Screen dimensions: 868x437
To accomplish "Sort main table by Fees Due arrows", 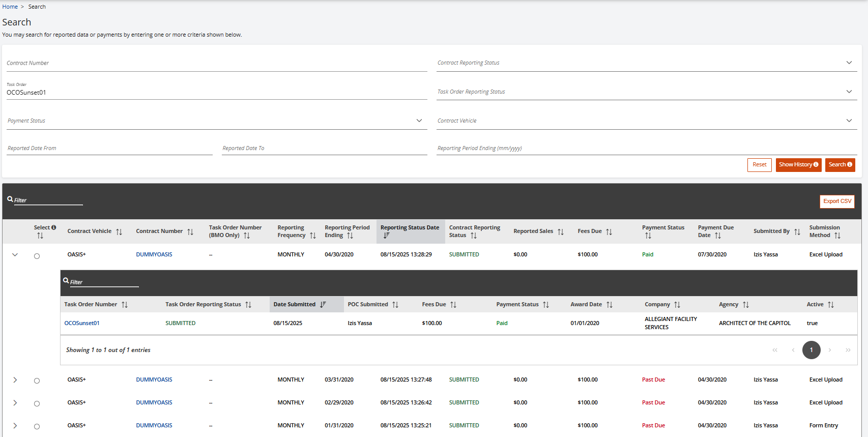I will pyautogui.click(x=609, y=232).
